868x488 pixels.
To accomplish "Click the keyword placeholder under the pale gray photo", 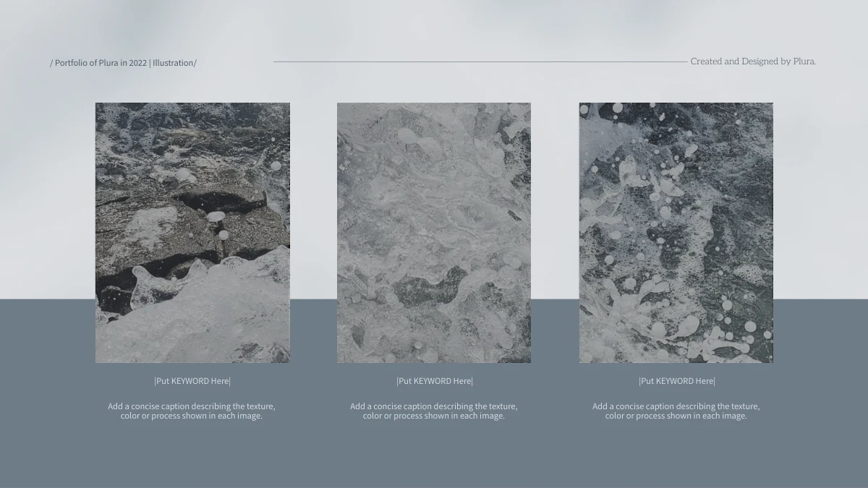I will pos(435,381).
